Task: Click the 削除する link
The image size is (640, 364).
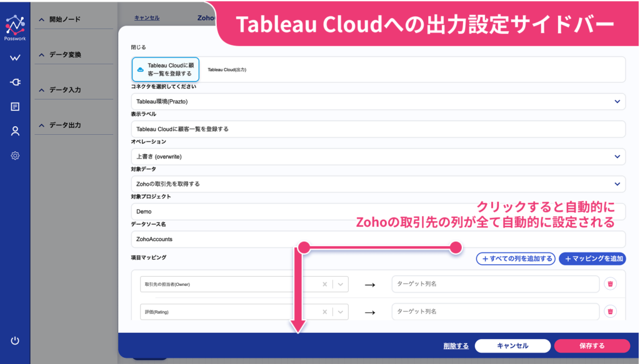Action: [456, 346]
